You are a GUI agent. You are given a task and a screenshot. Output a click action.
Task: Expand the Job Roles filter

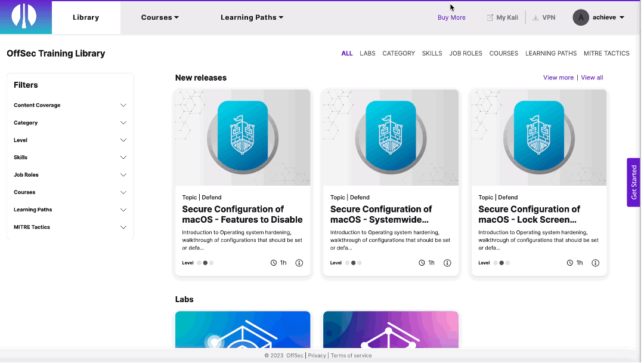[123, 175]
